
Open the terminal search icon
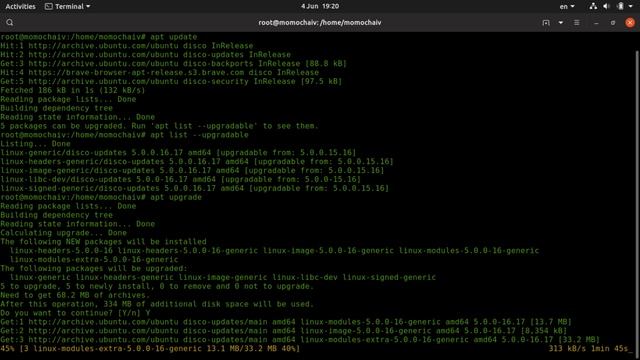pos(10,23)
